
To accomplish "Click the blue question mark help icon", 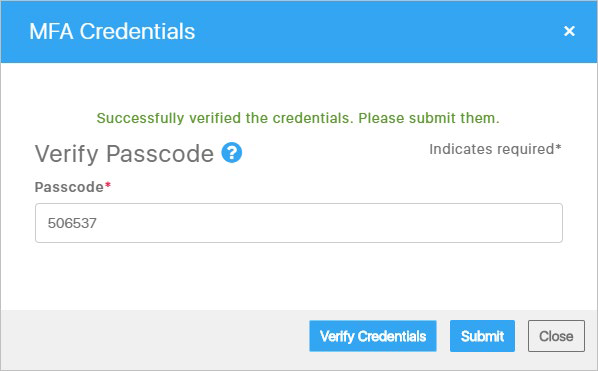I will click(231, 153).
